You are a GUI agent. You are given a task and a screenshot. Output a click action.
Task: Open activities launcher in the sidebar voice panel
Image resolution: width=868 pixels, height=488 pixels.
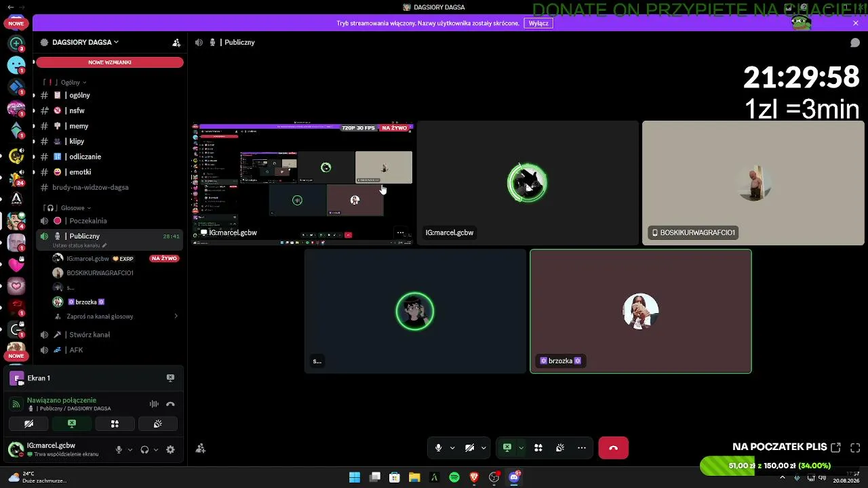pyautogui.click(x=115, y=424)
